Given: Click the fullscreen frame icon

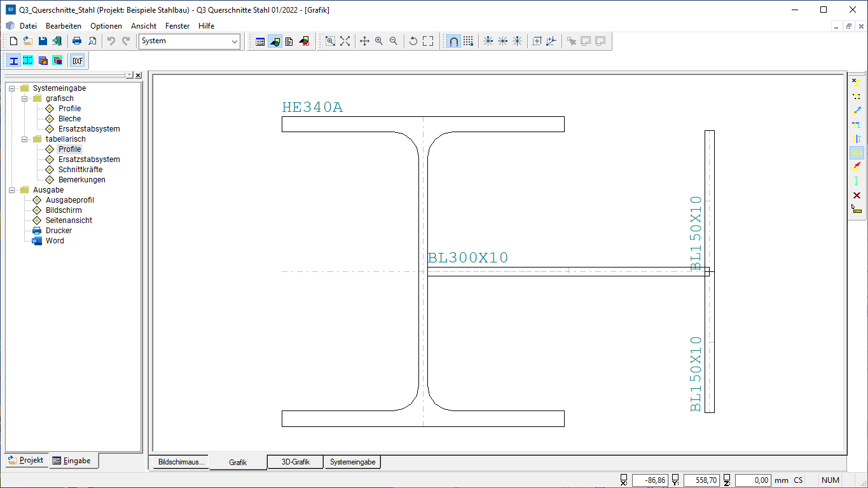Looking at the screenshot, I should click(428, 41).
